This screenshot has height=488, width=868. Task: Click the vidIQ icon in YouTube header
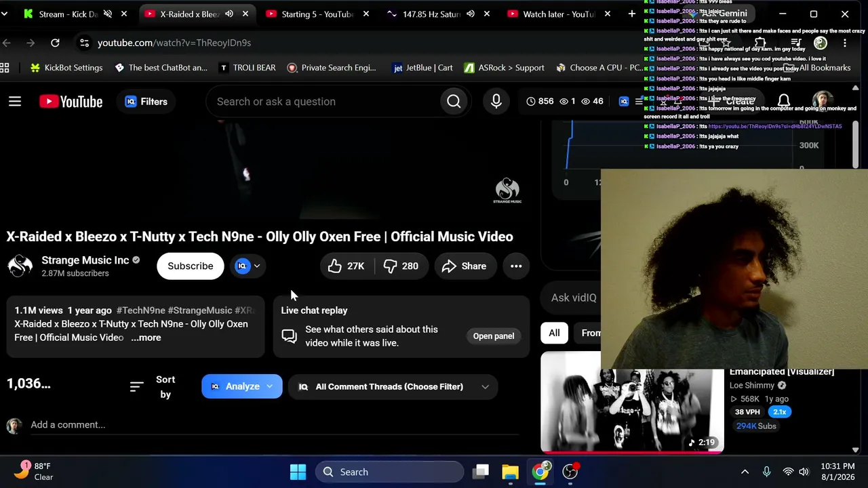[x=624, y=102]
